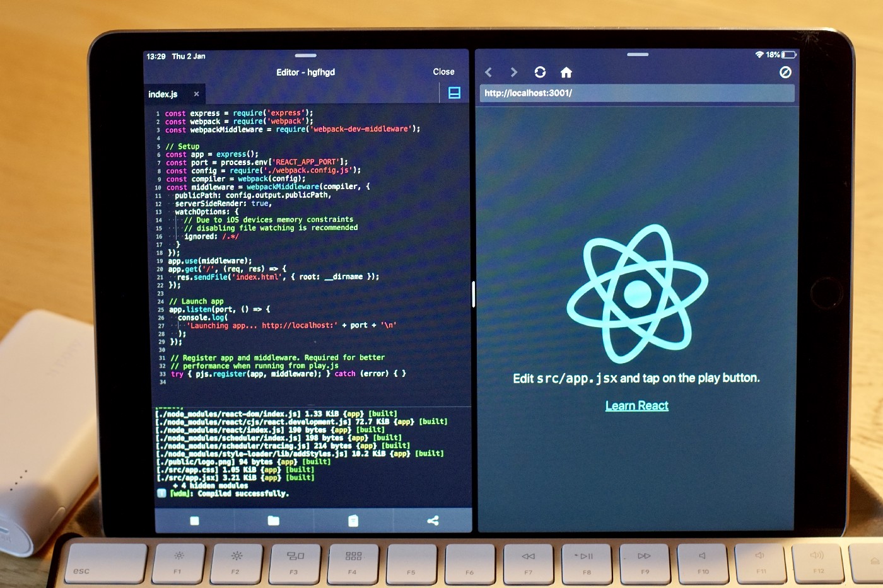Tap the share icon in editor toolbar
Screen dimensions: 883x588
coord(433,521)
